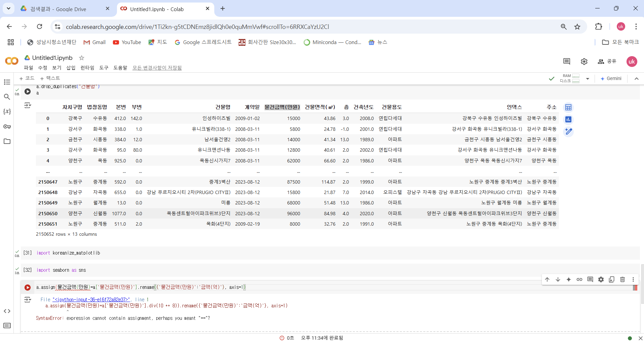Viewport: 644px width, 341px height.
Task: Click the + 텍스트 add text button
Action: tap(50, 78)
